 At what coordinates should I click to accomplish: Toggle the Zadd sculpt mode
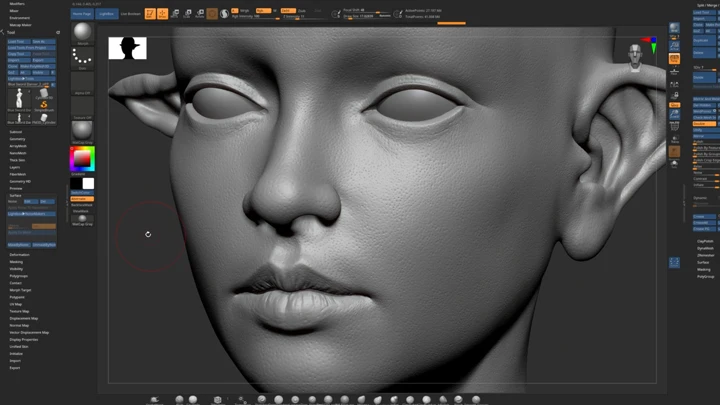pyautogui.click(x=288, y=11)
